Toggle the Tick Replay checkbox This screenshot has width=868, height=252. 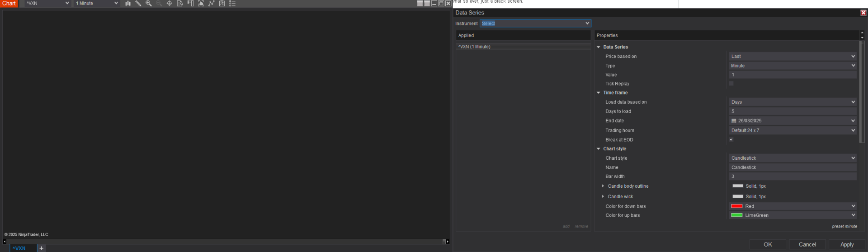click(x=731, y=84)
